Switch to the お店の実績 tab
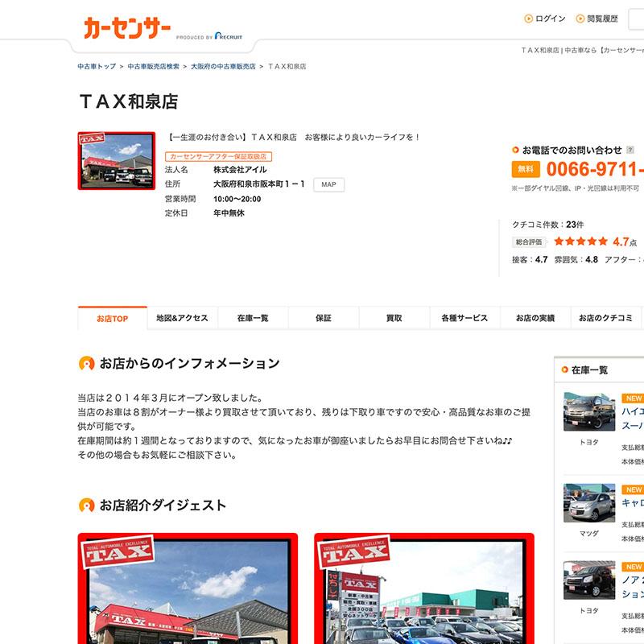The image size is (644, 644). click(535, 318)
